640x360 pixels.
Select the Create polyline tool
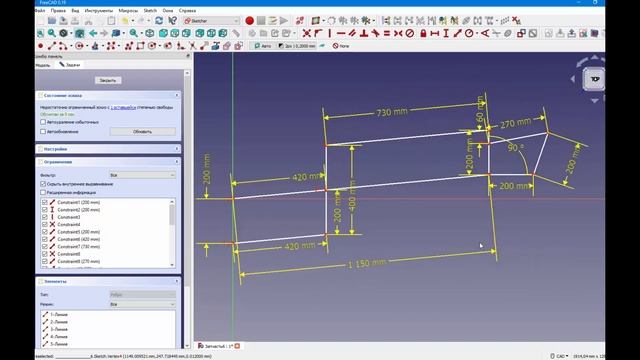click(129, 46)
